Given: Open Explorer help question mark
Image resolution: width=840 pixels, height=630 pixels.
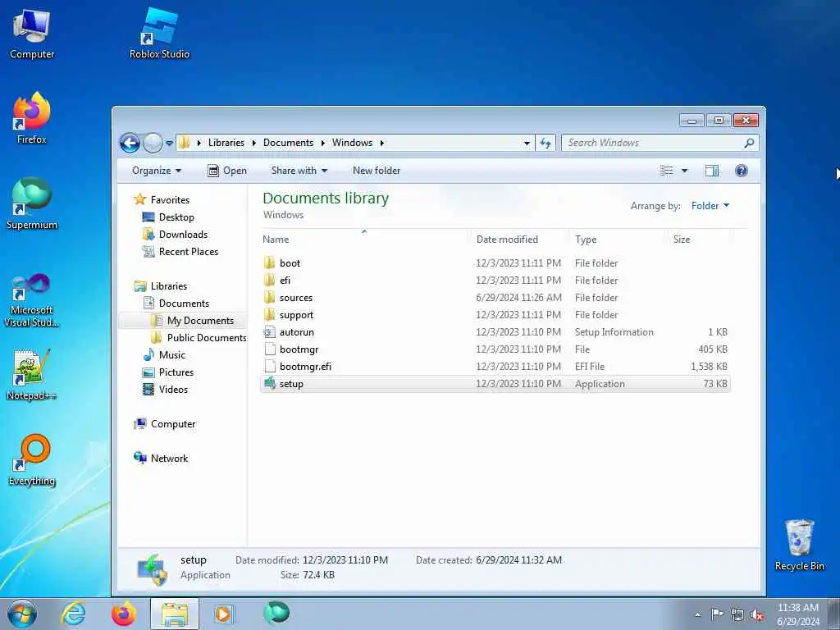Looking at the screenshot, I should click(x=742, y=171).
